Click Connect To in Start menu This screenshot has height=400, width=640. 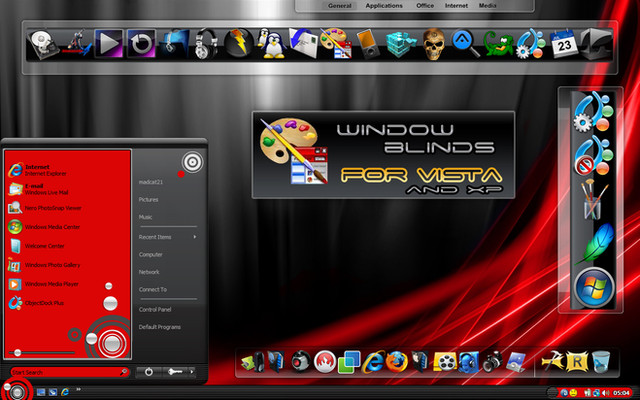(x=153, y=289)
